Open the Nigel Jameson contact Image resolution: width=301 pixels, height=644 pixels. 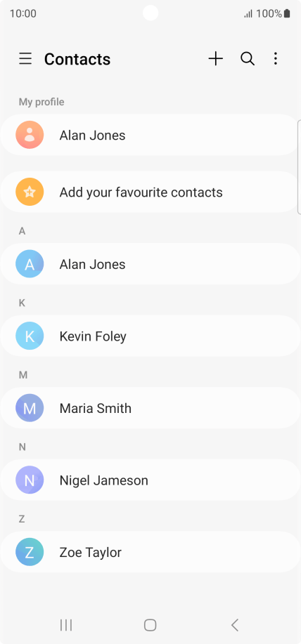pos(150,480)
